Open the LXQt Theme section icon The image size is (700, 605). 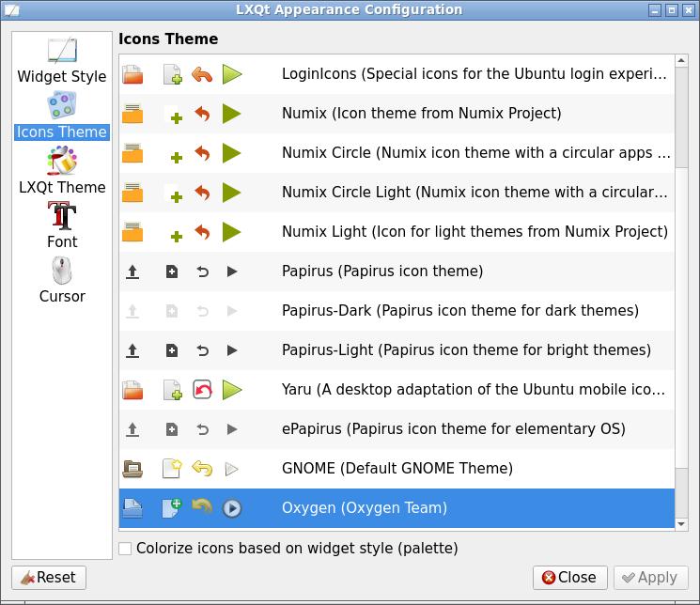62,162
